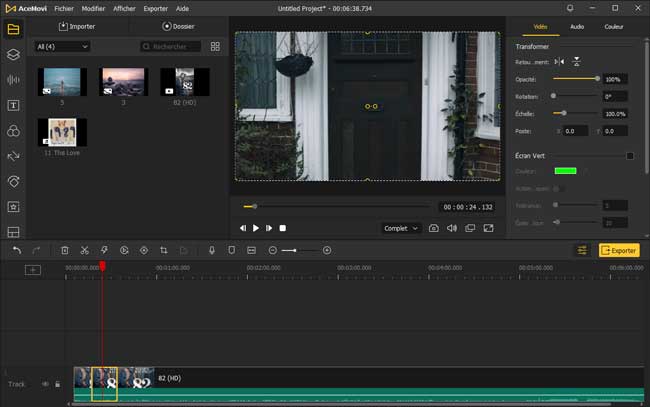Switch to the Audio properties tab
Image resolution: width=650 pixels, height=407 pixels.
click(x=577, y=27)
